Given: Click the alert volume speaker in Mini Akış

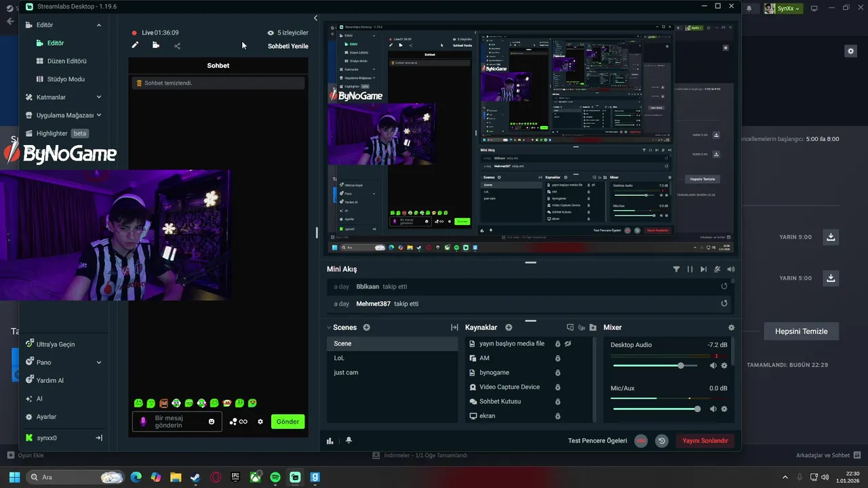Looking at the screenshot, I should click(731, 269).
